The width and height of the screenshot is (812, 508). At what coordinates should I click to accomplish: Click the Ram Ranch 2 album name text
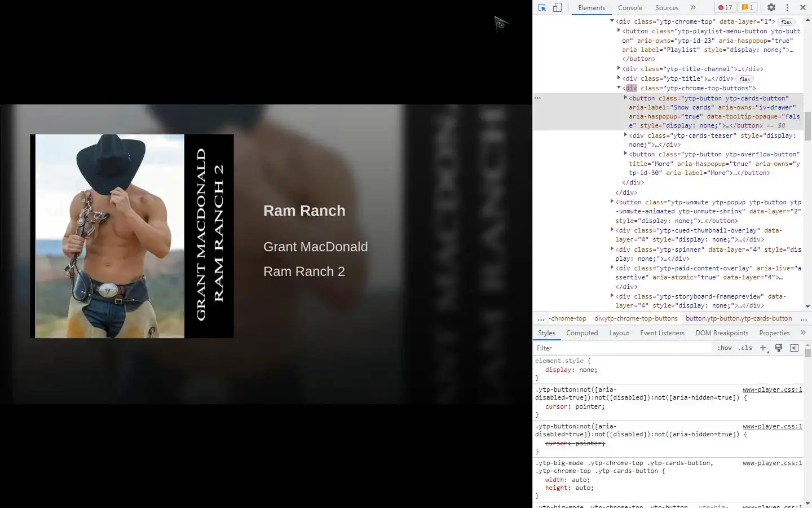click(304, 271)
